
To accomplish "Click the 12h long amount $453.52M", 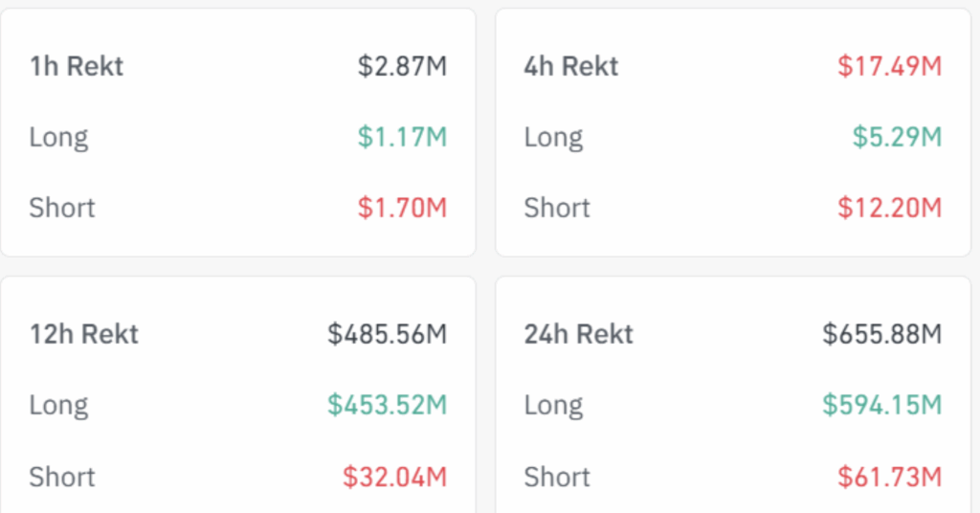I will tap(387, 406).
